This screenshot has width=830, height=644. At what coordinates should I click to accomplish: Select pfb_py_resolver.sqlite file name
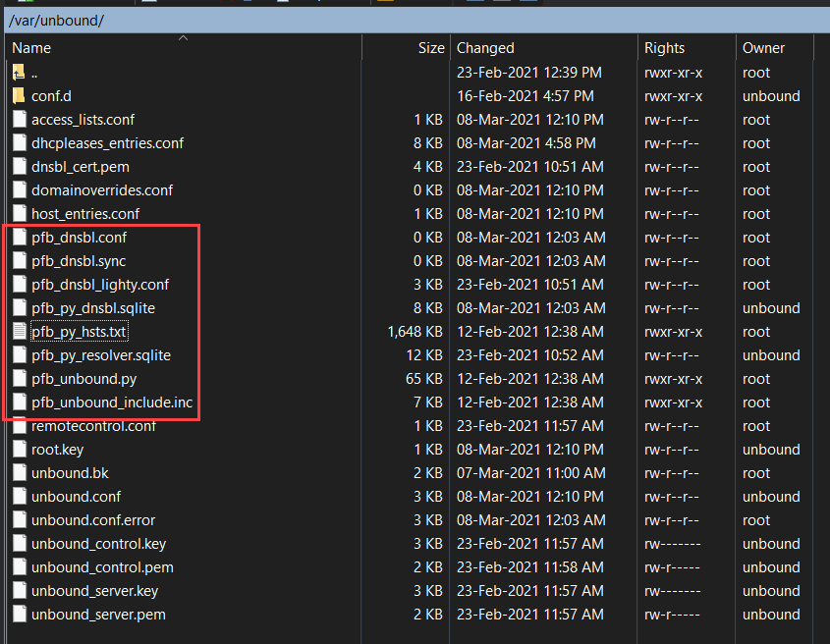[101, 355]
